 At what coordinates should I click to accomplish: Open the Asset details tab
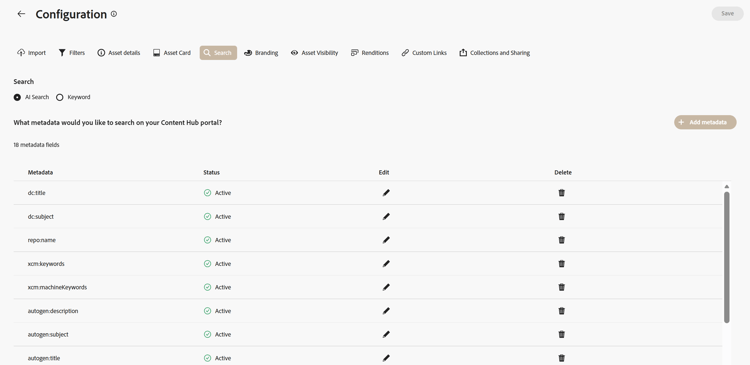(x=119, y=53)
